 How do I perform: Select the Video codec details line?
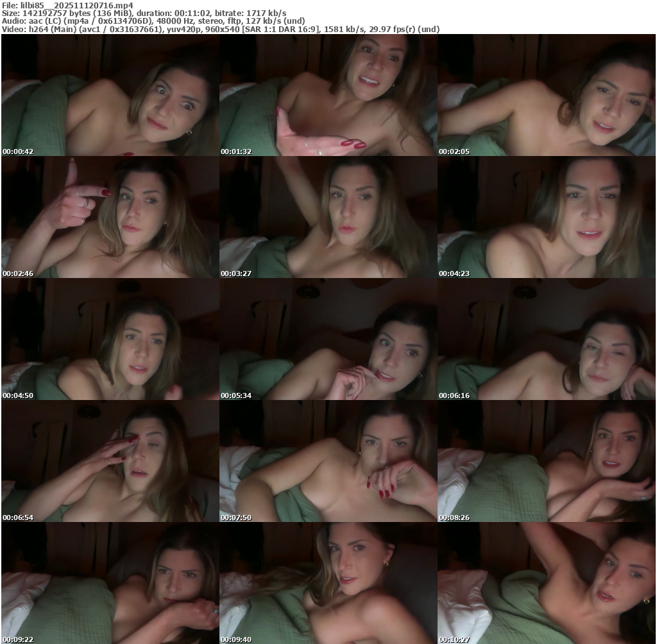pos(220,29)
